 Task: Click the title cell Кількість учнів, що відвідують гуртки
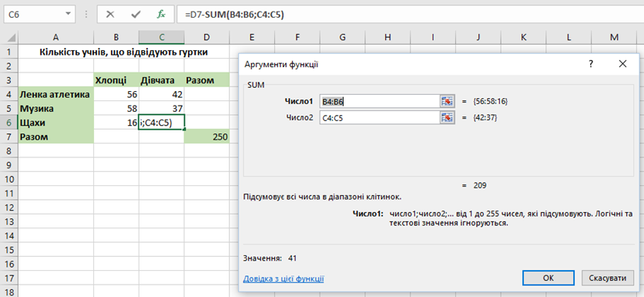tap(123, 52)
